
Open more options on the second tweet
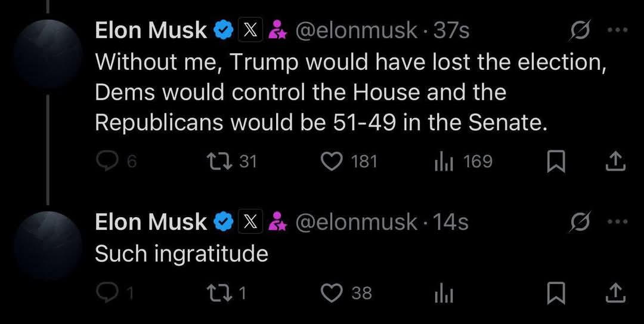(617, 222)
